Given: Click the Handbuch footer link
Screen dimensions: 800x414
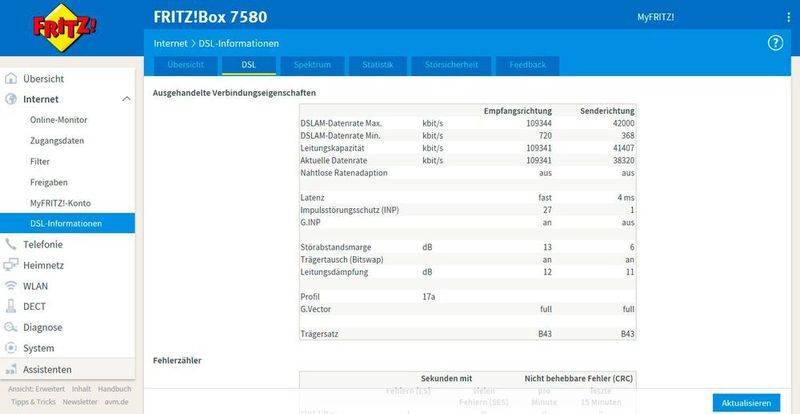Looking at the screenshot, I should click(x=115, y=389).
